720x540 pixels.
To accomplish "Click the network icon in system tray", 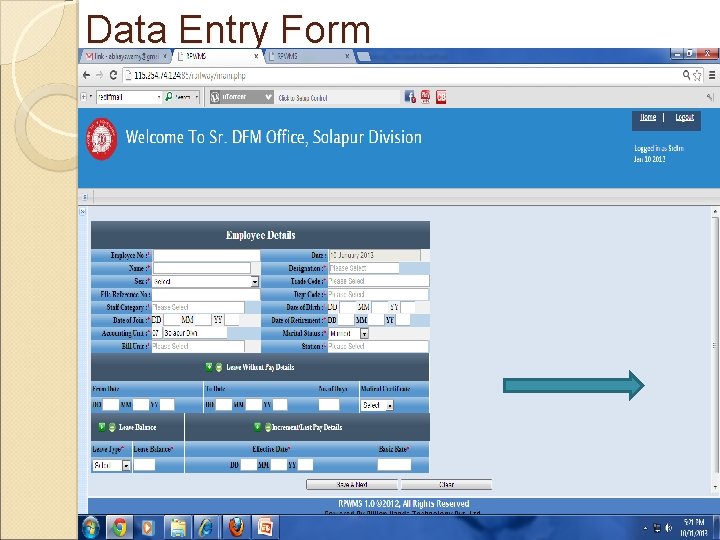I will tap(657, 528).
